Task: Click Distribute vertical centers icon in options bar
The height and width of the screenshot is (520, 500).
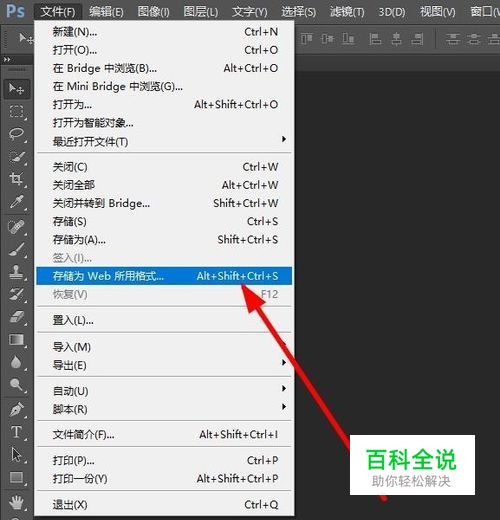Action: [x=473, y=39]
